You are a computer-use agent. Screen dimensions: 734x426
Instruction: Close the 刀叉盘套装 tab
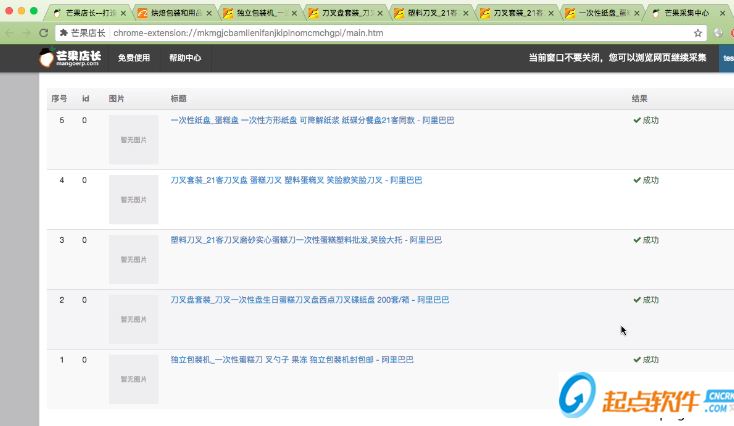380,13
